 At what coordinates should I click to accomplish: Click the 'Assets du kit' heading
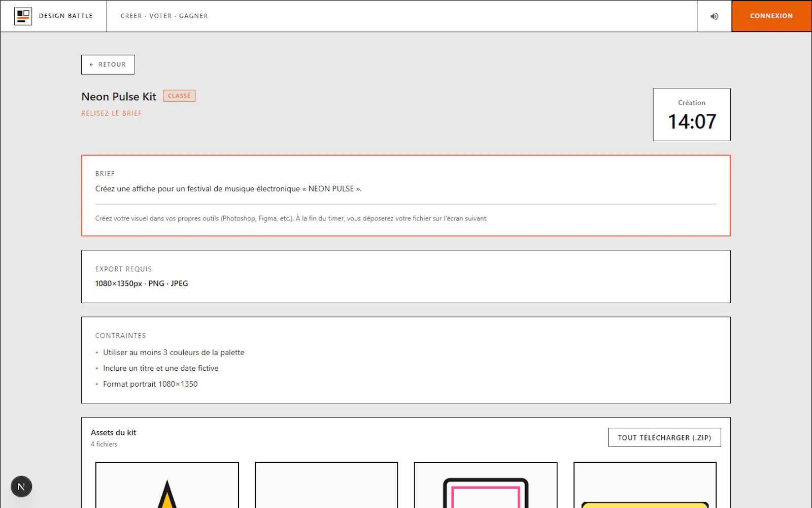tap(114, 433)
